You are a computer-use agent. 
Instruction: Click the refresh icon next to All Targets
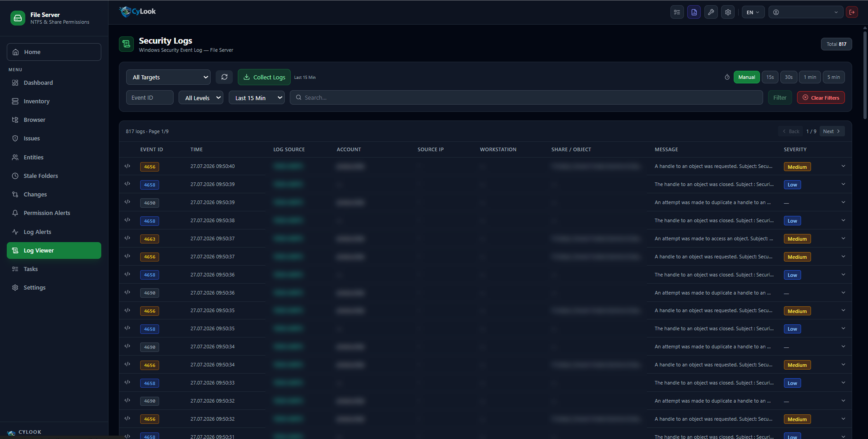tap(224, 77)
